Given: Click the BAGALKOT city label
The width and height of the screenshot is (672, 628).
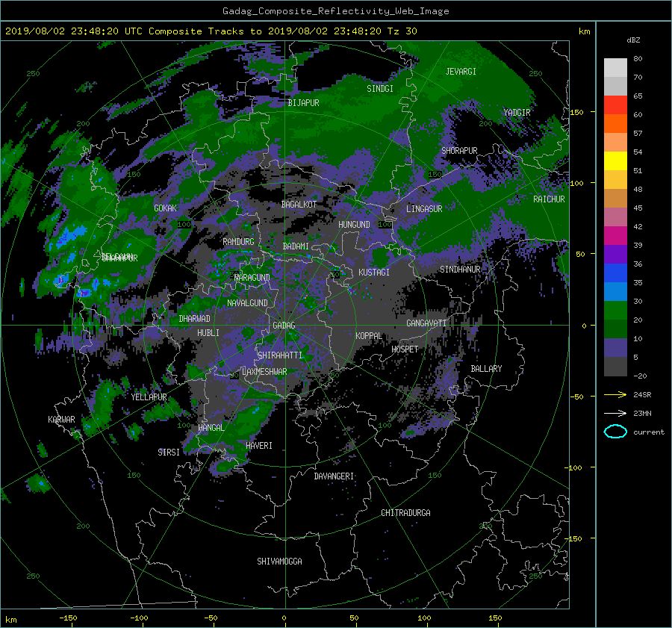Looking at the screenshot, I should coord(299,205).
